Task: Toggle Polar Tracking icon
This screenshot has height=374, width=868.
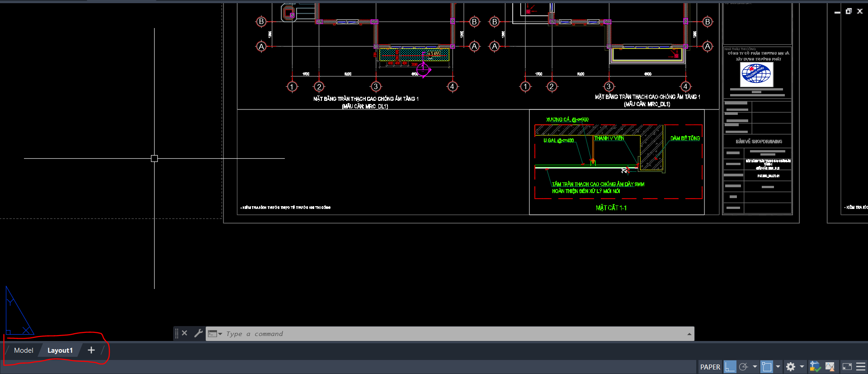Action: 744,367
